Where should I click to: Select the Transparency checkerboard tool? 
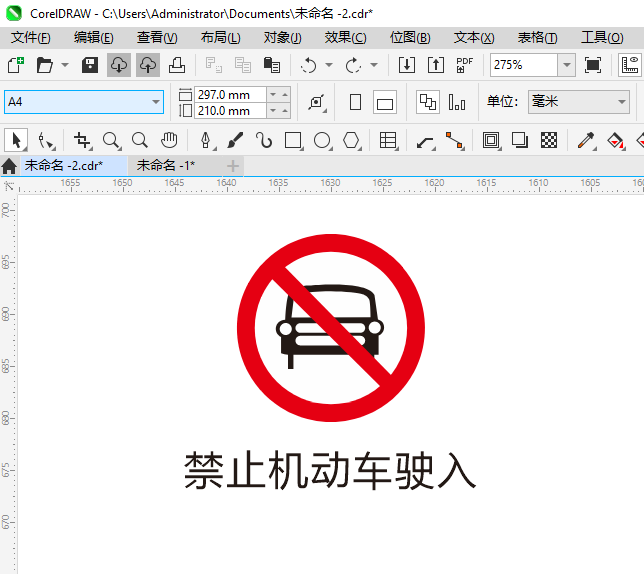(x=549, y=140)
